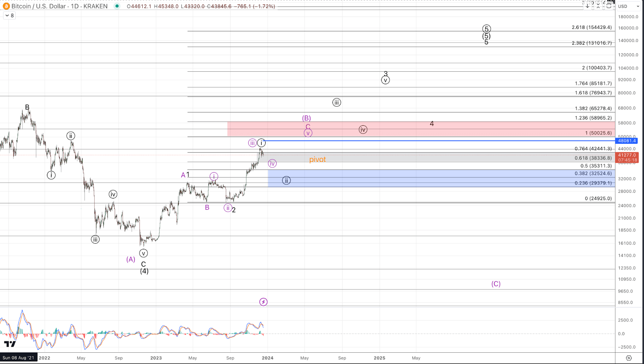This screenshot has height=364, width=644.
Task: Open the USD currency dropdown
Action: point(629,6)
